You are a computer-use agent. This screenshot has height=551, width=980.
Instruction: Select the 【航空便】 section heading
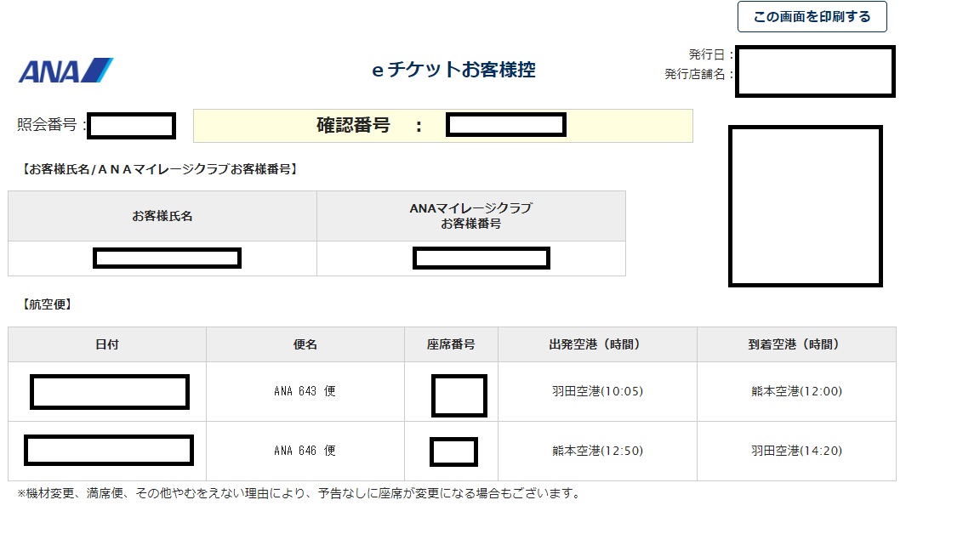45,304
